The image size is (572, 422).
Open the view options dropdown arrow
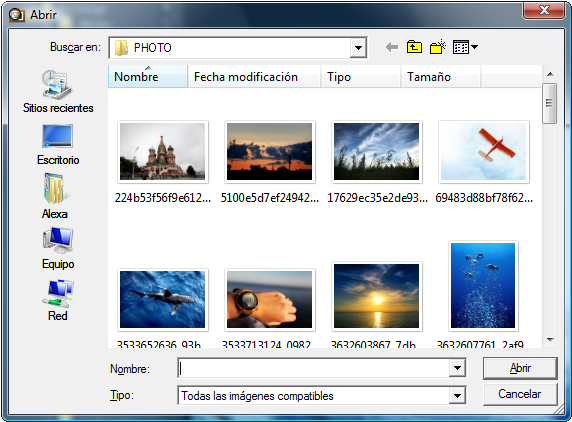(474, 47)
